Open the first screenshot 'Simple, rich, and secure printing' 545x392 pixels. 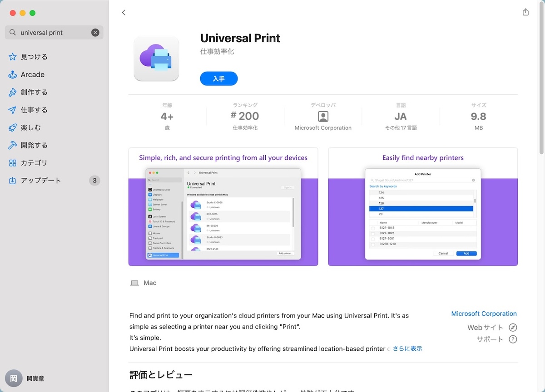click(x=223, y=206)
